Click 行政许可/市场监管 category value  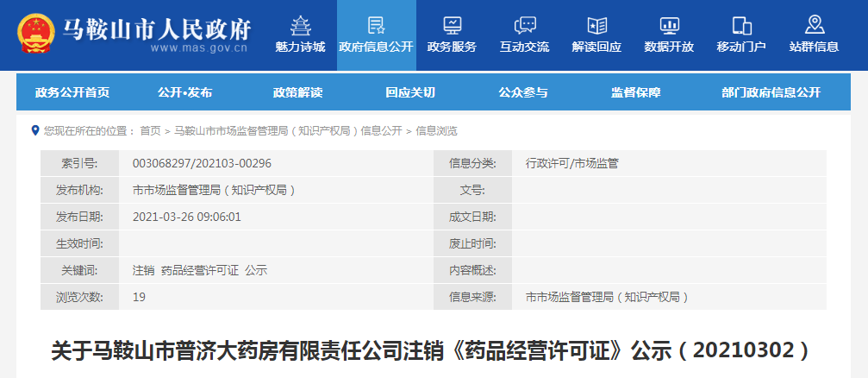tap(571, 163)
